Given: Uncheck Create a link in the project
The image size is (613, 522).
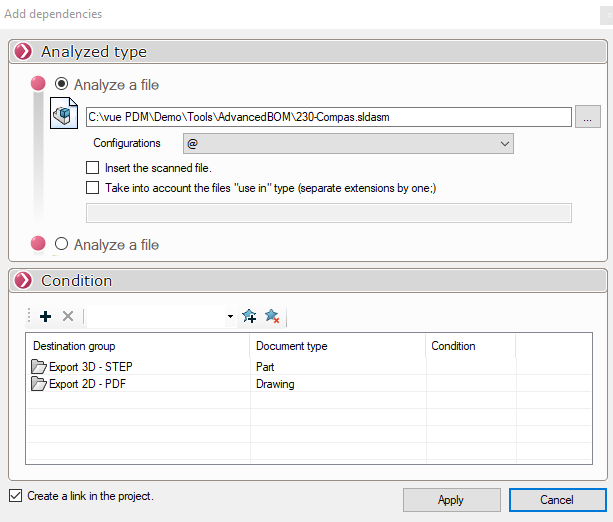Looking at the screenshot, I should [x=15, y=496].
